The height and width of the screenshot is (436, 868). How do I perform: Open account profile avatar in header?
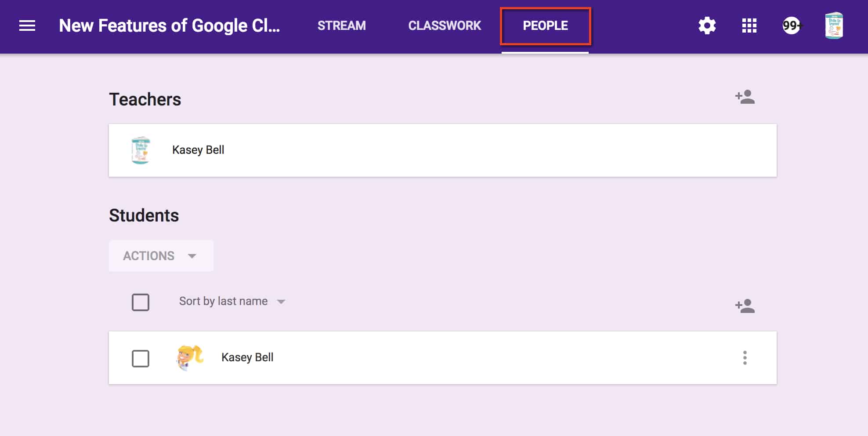pyautogui.click(x=834, y=25)
